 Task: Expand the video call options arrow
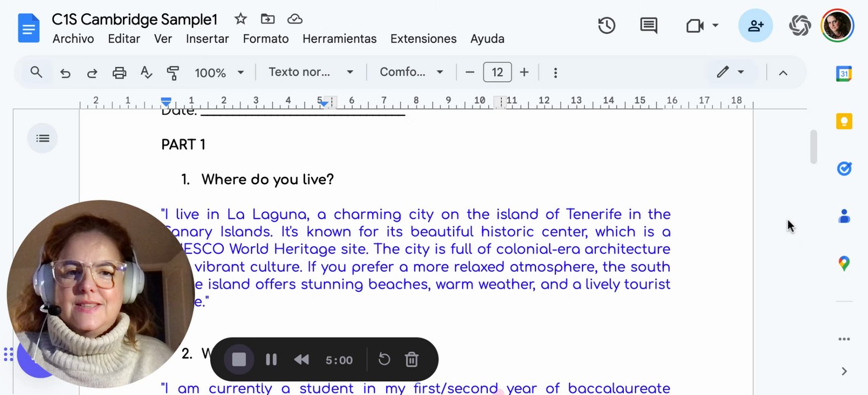[715, 26]
